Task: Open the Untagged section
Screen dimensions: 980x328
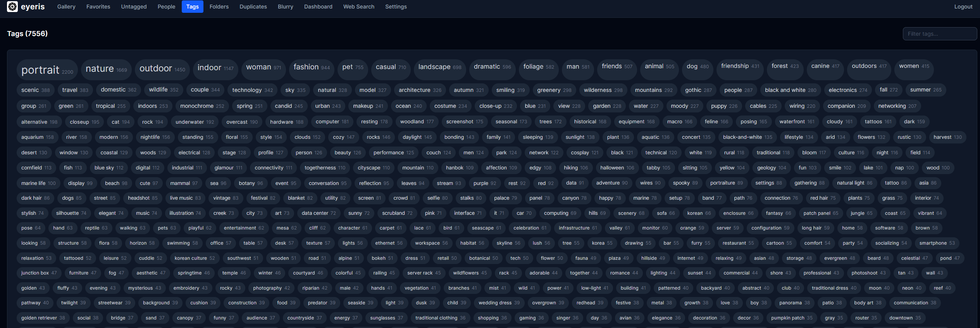Action: 134,7
